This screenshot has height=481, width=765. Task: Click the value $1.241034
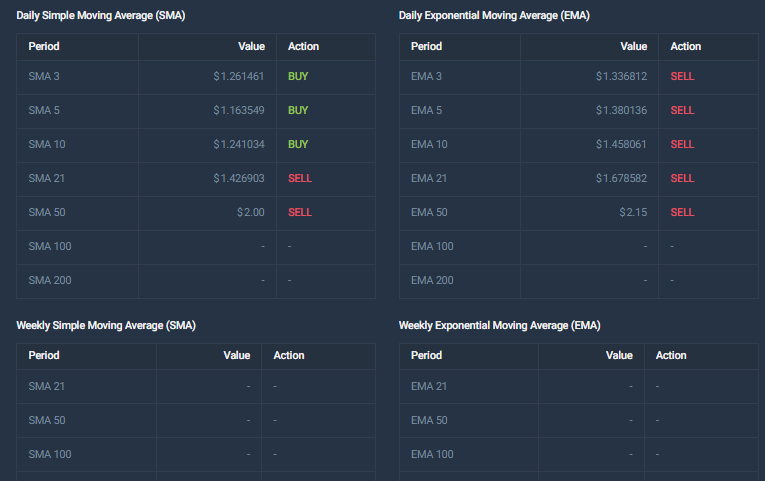239,144
